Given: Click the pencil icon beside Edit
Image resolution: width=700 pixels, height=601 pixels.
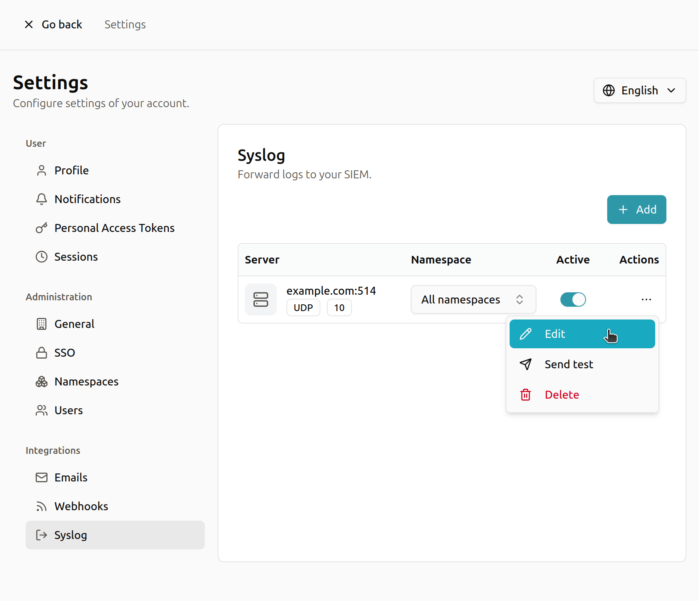Looking at the screenshot, I should click(x=525, y=334).
